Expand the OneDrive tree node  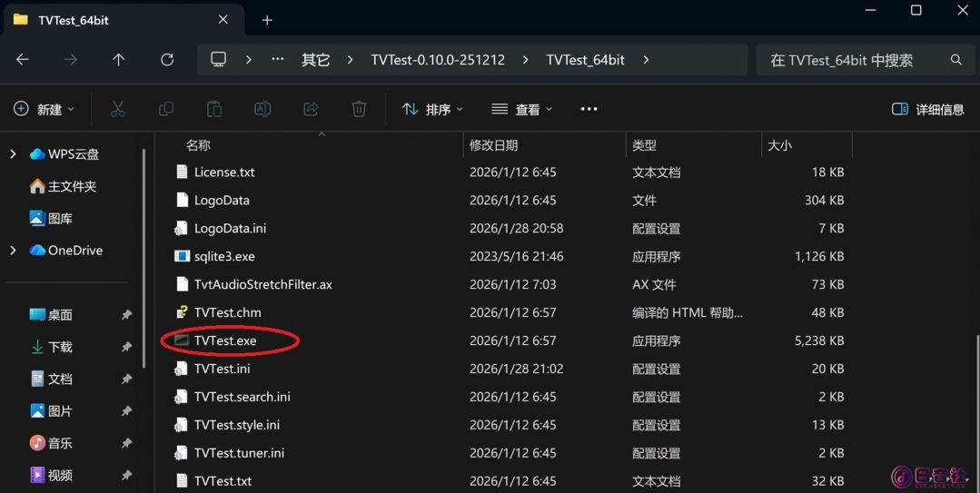tap(13, 250)
